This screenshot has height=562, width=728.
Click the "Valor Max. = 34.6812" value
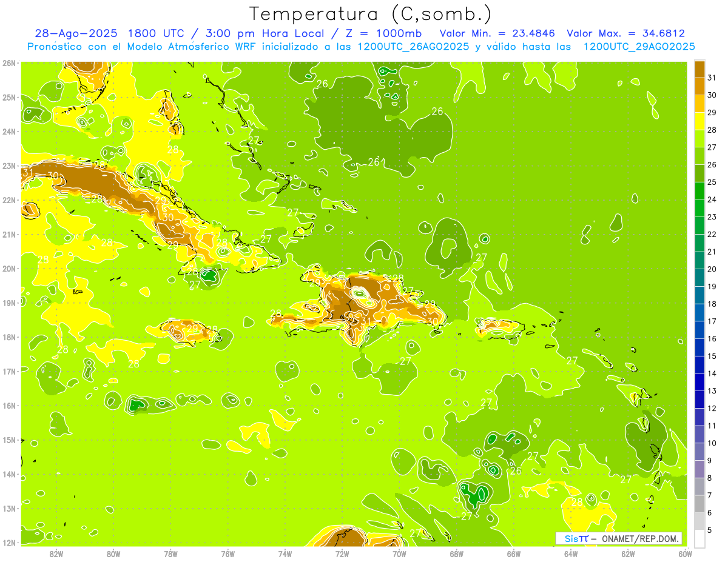(x=625, y=33)
